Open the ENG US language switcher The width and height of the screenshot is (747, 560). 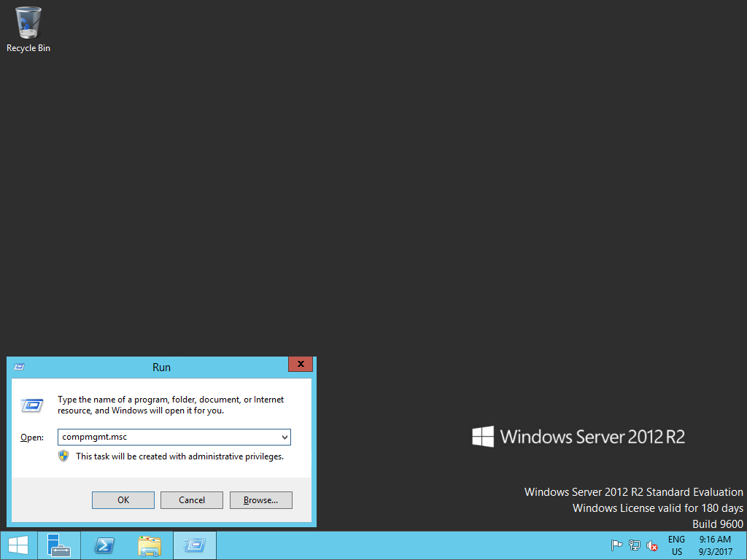[676, 545]
